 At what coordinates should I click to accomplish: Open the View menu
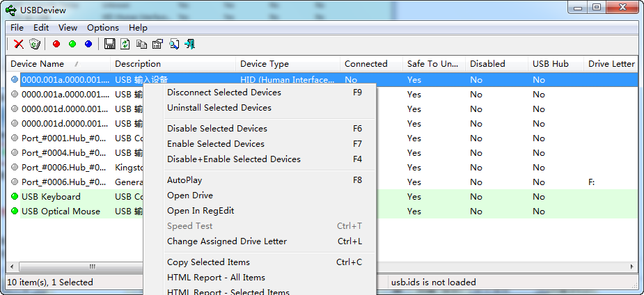[x=68, y=28]
